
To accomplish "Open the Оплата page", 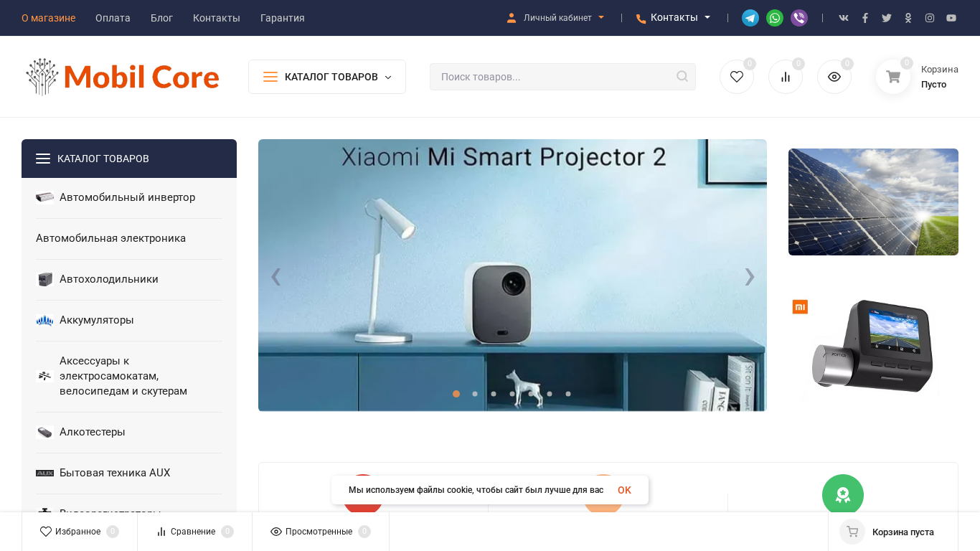I will (113, 18).
